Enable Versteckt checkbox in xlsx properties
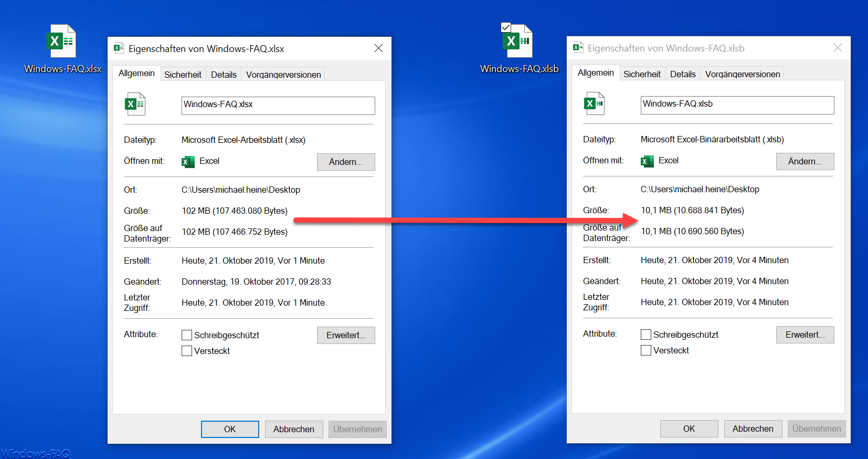Screen dimensions: 868x459 (x=187, y=351)
